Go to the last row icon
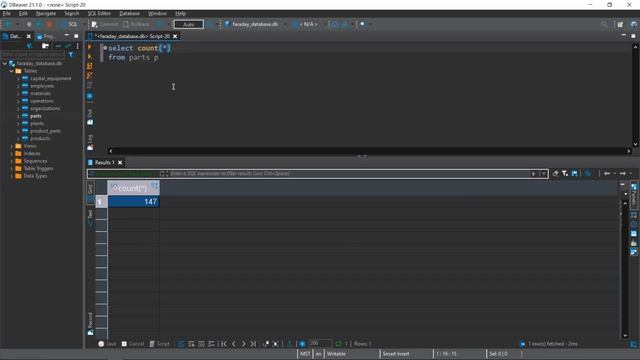Viewport: 640px width, 360px height. 253,344
